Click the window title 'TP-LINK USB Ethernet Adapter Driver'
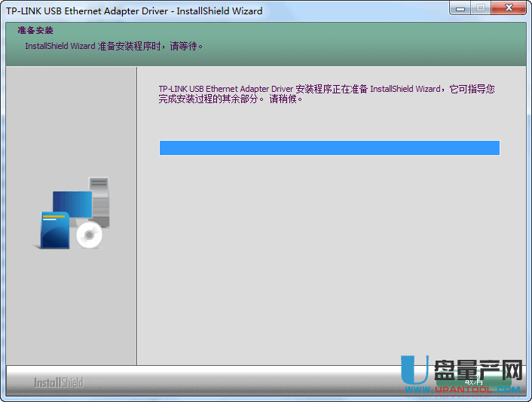Screen dimensions: 532x402 134,11
